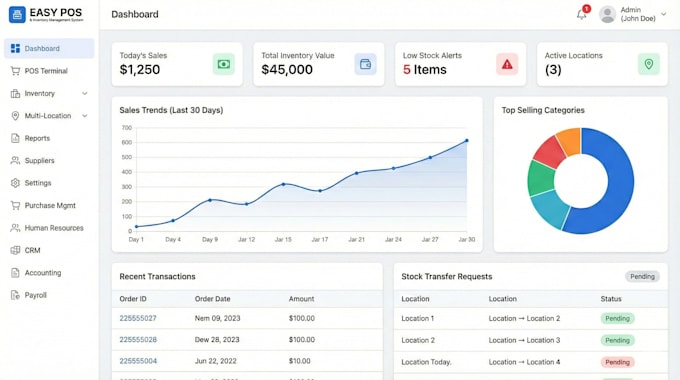The image size is (680, 380).
Task: Click the Active Locations (3) value
Action: pyautogui.click(x=553, y=69)
